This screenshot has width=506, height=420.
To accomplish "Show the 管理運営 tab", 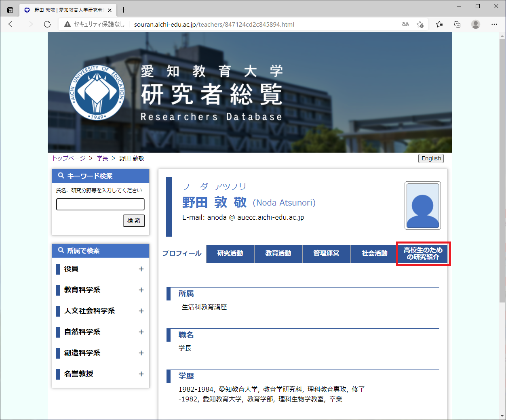I will [327, 254].
